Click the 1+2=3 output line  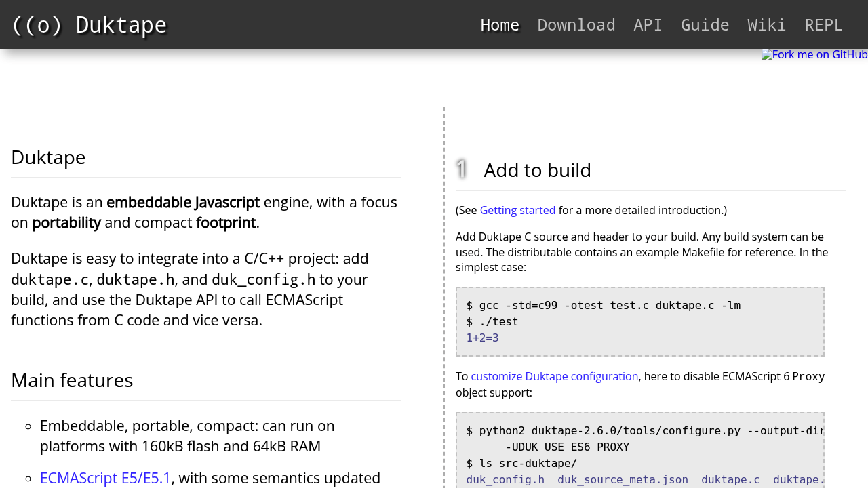[x=482, y=338]
